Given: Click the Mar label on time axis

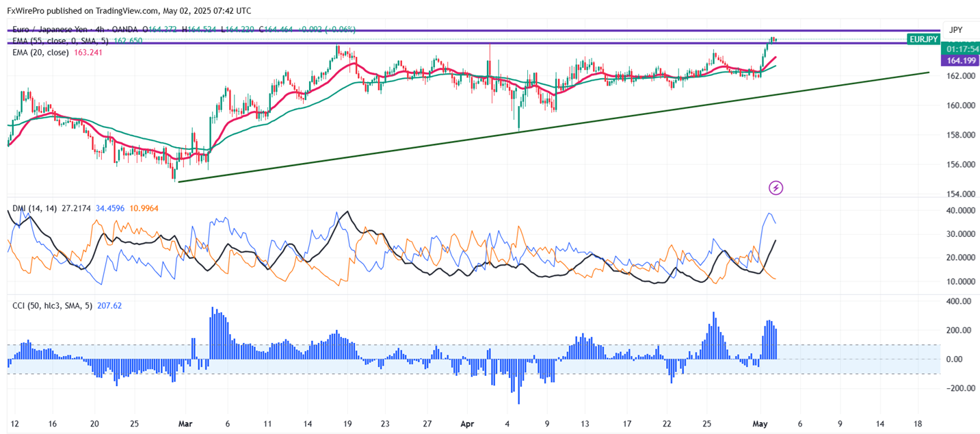Looking at the screenshot, I should pos(185,423).
